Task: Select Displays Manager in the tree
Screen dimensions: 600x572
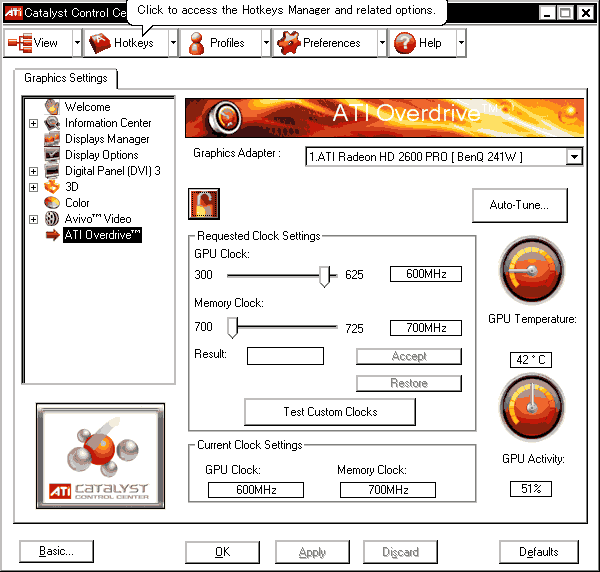Action: click(x=107, y=139)
